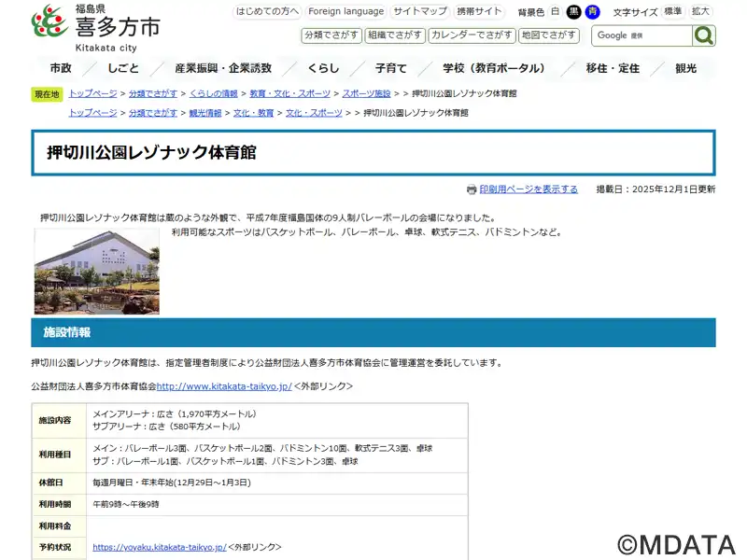Select white background color option
This screenshot has height=560, width=747.
pos(556,12)
